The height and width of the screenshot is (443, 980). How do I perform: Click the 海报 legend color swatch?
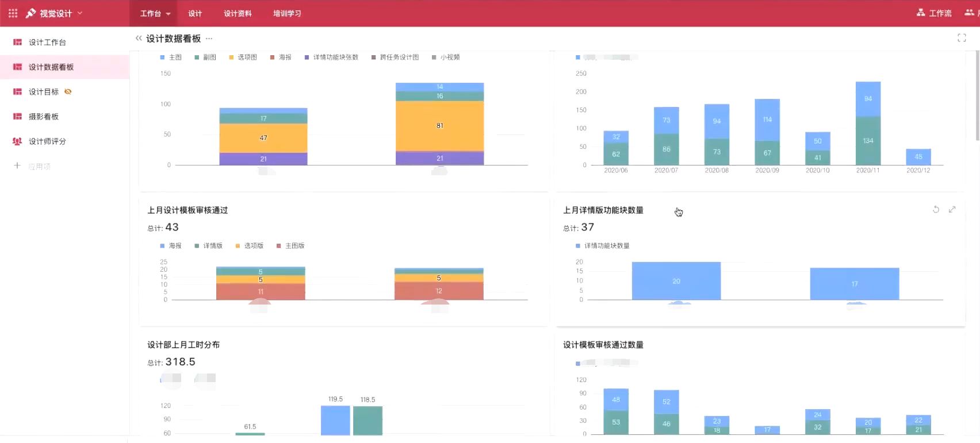273,57
